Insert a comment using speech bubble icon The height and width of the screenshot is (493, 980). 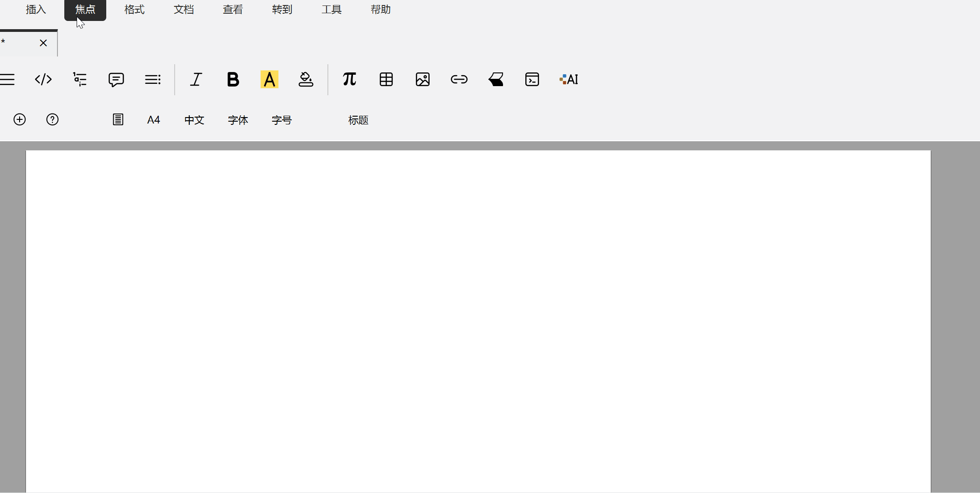tap(116, 79)
